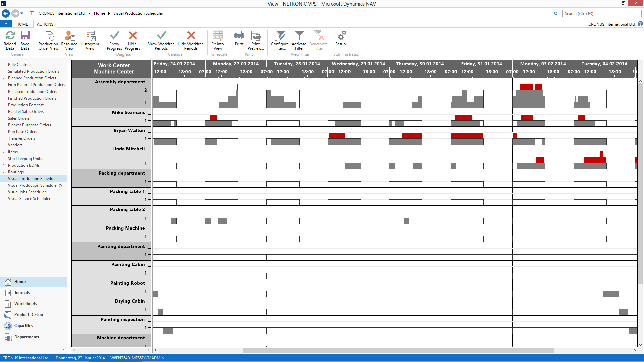The height and width of the screenshot is (362, 644).
Task: Expand the Items tree node
Action: click(3, 152)
